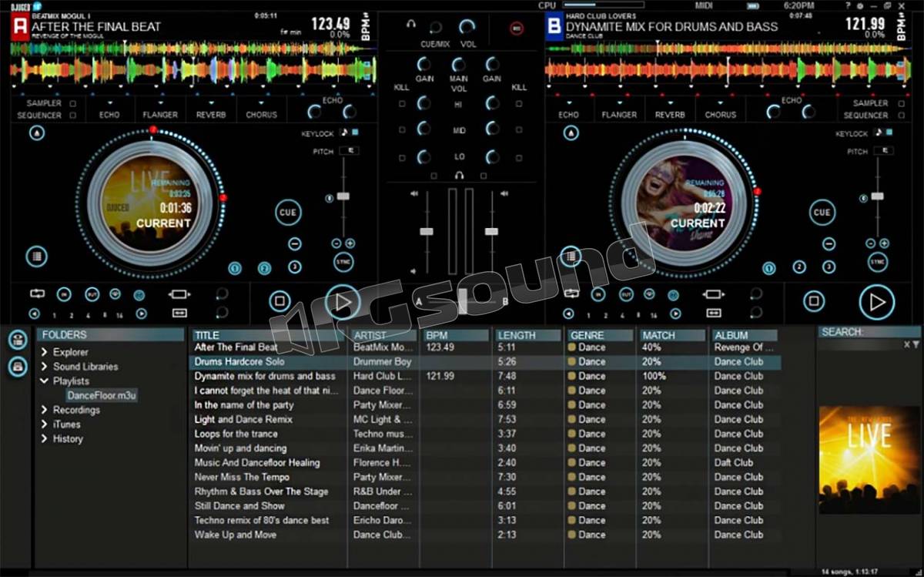Click the eject icon on deck A
924x577 pixels.
coord(36,133)
